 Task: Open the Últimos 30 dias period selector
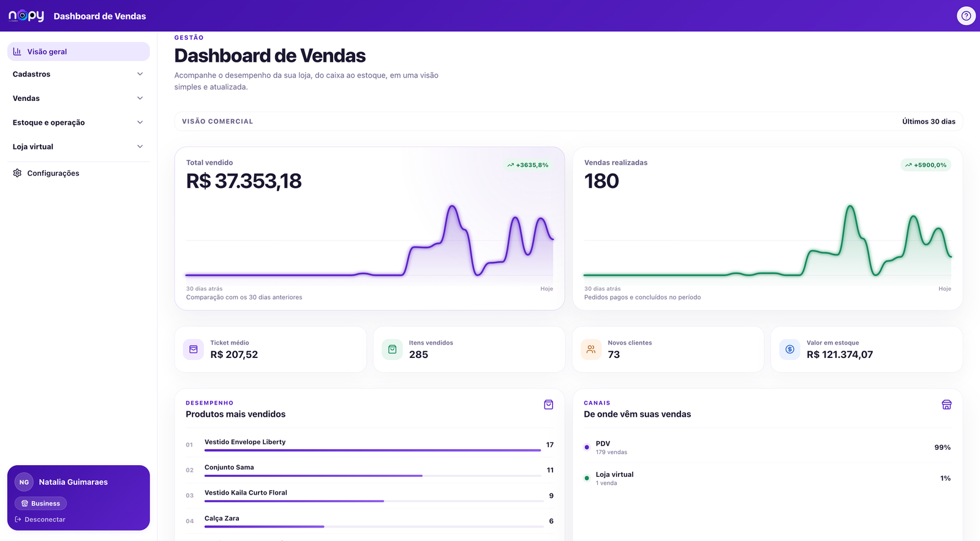click(x=929, y=122)
